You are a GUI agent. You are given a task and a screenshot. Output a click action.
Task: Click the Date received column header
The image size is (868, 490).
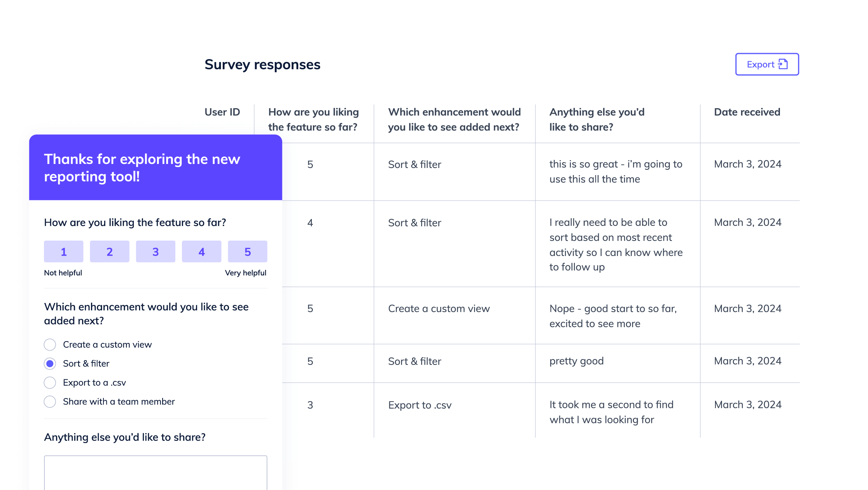coord(747,112)
